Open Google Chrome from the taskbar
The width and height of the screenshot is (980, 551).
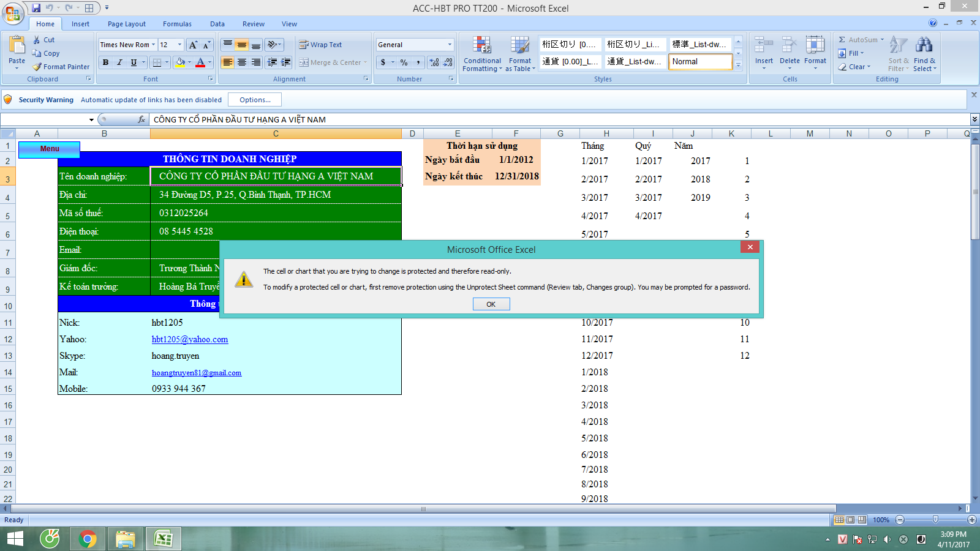coord(88,539)
